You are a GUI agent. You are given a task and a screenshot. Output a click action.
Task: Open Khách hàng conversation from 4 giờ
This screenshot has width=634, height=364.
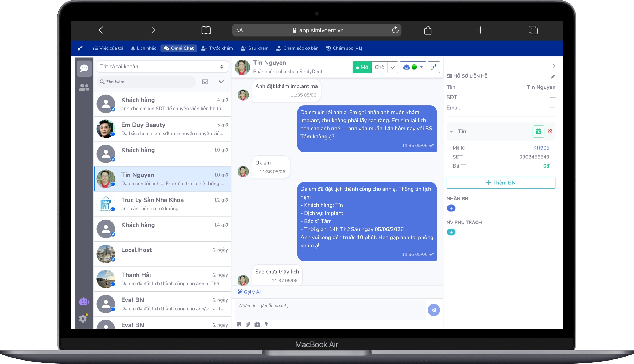162,104
